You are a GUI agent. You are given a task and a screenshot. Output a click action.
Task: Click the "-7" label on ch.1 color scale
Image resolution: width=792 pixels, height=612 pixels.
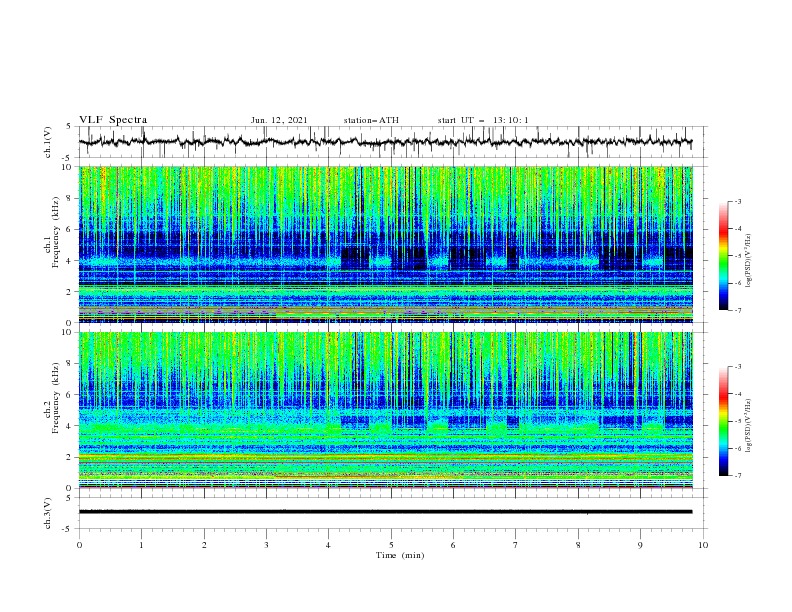tap(737, 310)
